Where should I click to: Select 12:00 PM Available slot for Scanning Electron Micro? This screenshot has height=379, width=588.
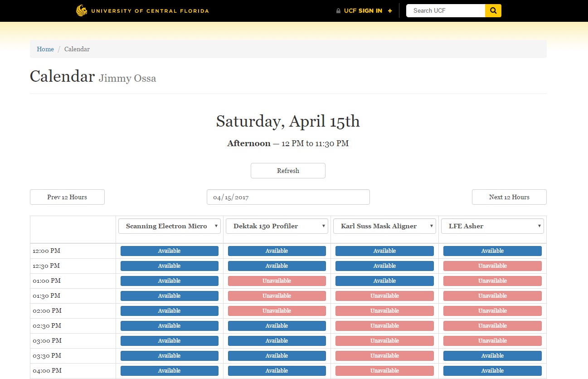point(170,251)
